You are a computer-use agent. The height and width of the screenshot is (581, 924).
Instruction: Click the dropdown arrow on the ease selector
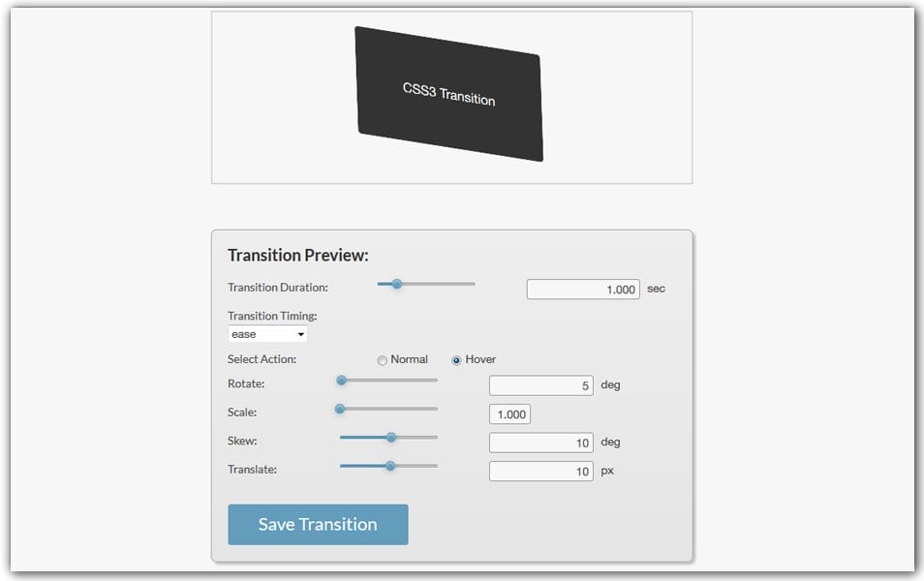[x=300, y=333]
